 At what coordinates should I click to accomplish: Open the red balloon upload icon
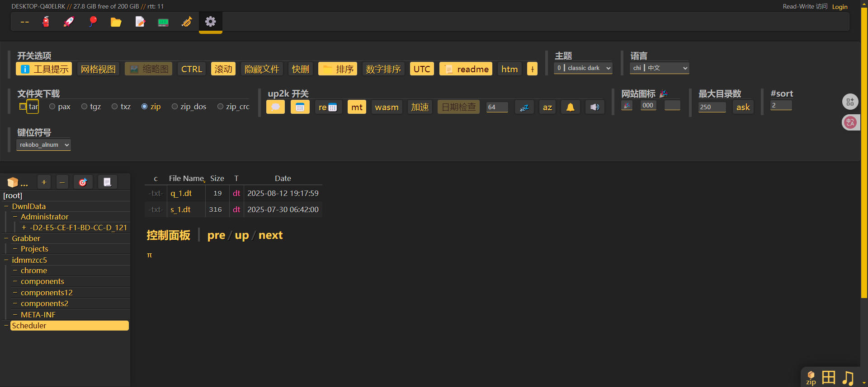(93, 22)
